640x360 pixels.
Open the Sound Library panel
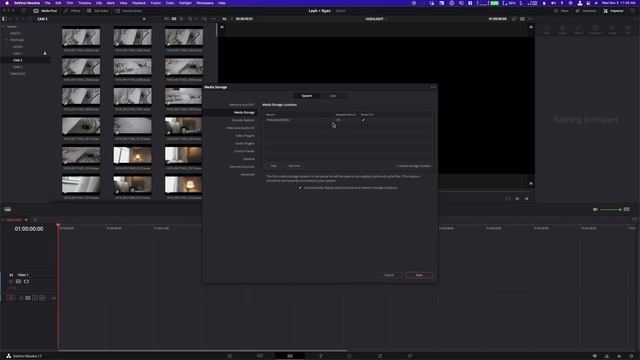pos(129,11)
